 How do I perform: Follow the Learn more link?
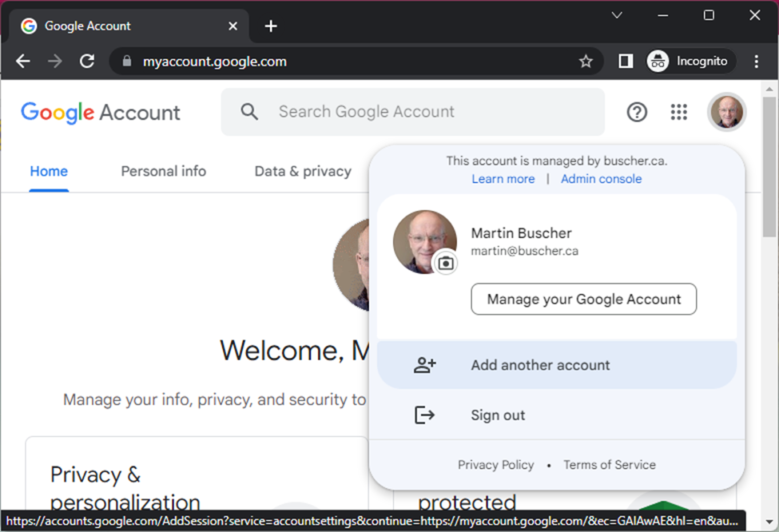(503, 179)
